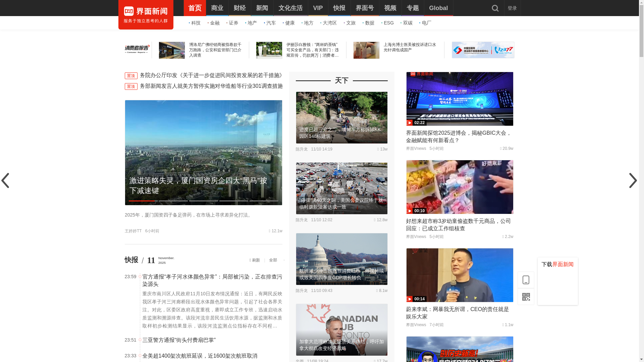644x362 pixels.
Task: Go to previous page with left arrow
Action: [x=5, y=181]
